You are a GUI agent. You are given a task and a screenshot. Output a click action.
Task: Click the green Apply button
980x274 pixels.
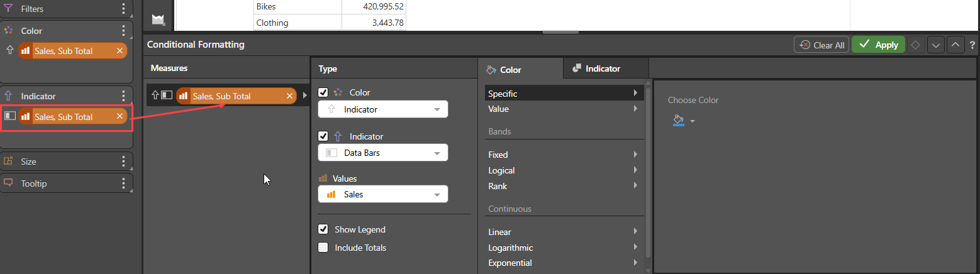pyautogui.click(x=879, y=45)
